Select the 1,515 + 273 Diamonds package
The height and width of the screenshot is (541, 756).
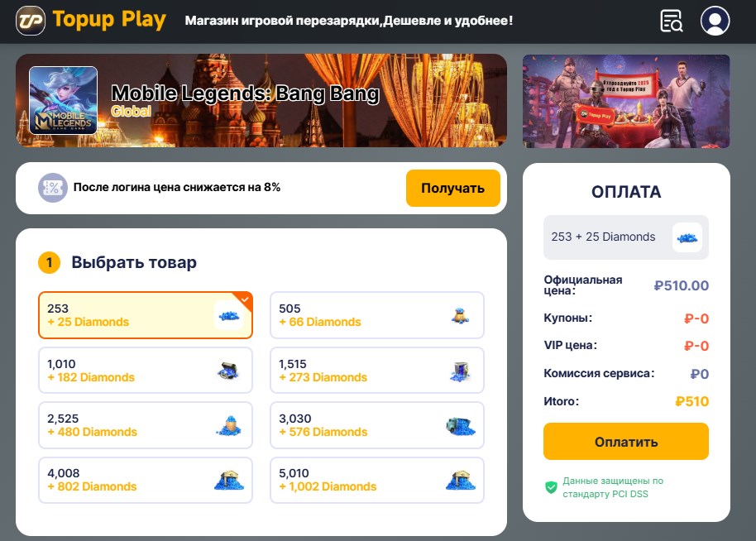377,371
